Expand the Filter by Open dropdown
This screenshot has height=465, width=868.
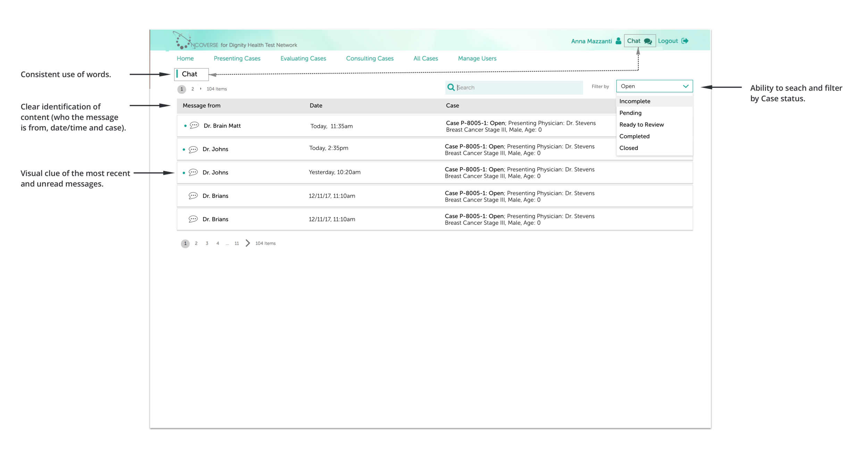(654, 86)
